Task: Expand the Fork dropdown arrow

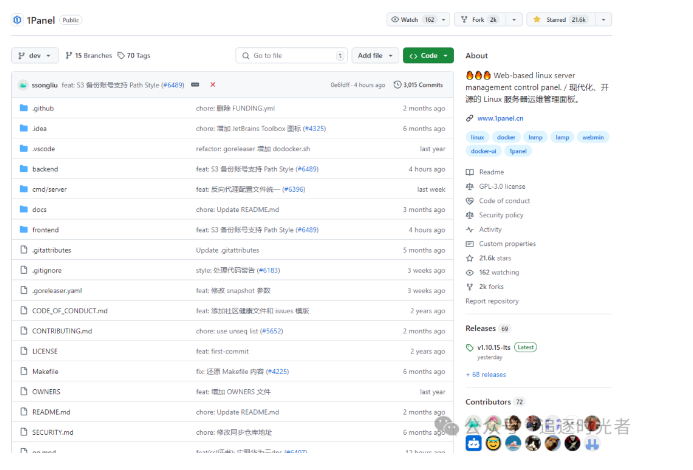Action: click(514, 20)
